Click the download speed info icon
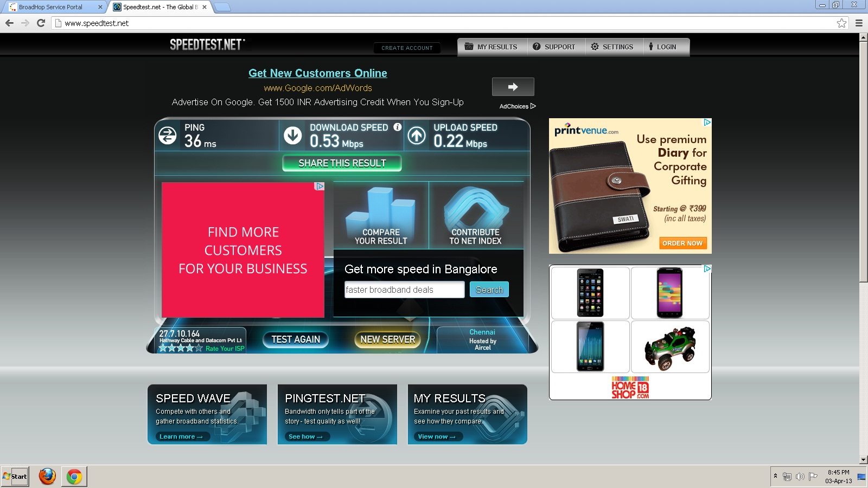 (x=398, y=127)
